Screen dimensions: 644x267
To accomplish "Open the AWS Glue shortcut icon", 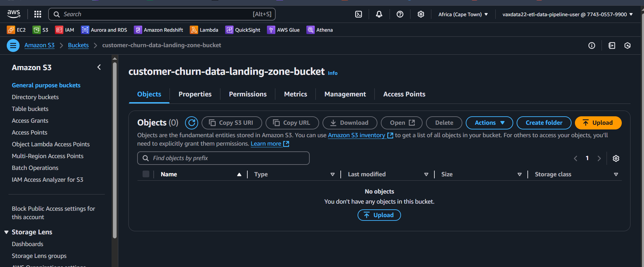I will tap(271, 30).
